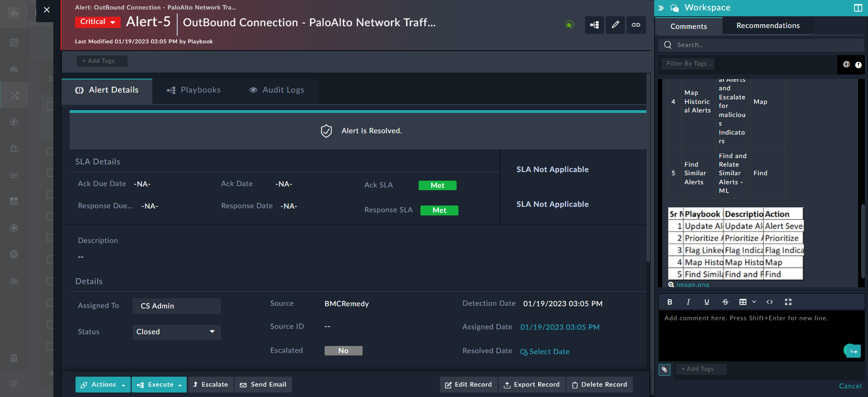Insert code block in comment editor
The height and width of the screenshot is (397, 868).
coord(769,302)
